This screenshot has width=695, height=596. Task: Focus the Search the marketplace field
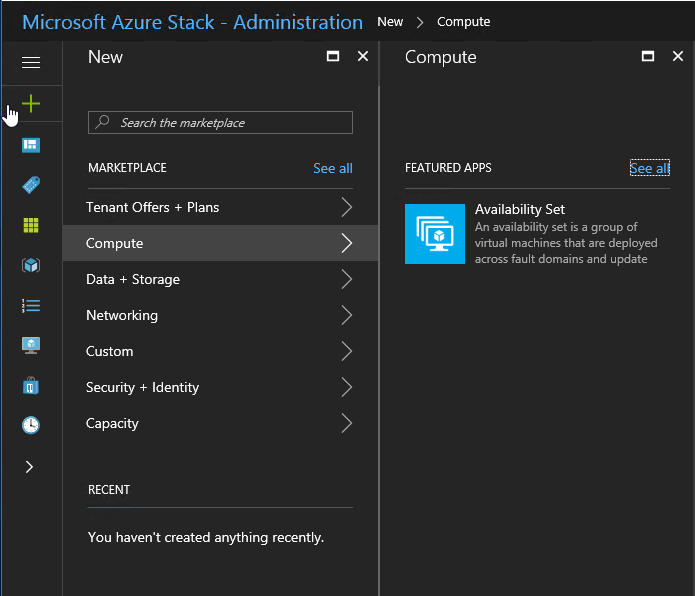coord(220,122)
